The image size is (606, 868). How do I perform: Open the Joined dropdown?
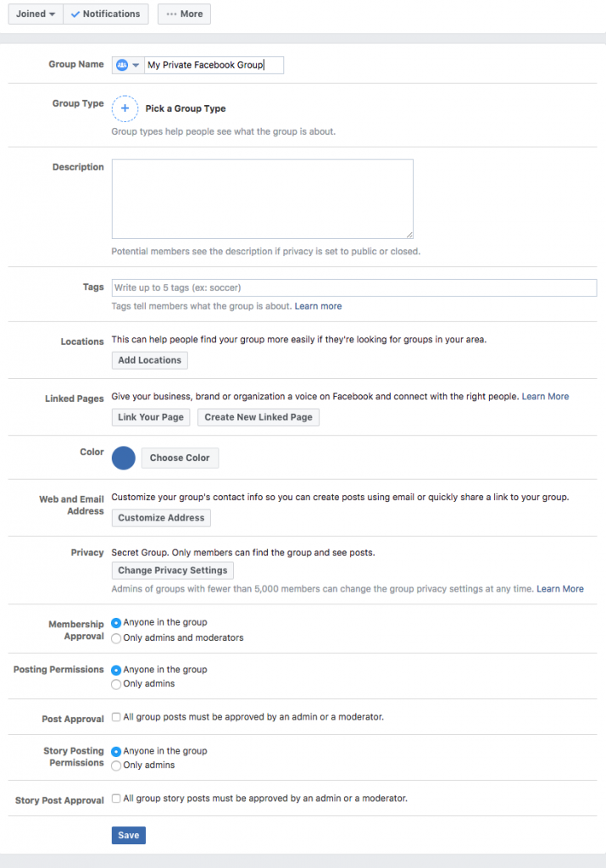click(x=35, y=14)
